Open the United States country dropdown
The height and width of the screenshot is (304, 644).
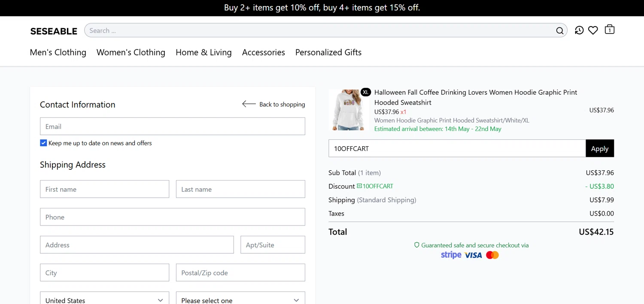[105, 298]
